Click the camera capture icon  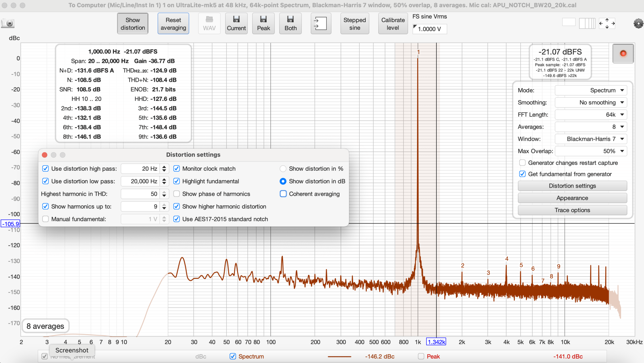pos(8,23)
